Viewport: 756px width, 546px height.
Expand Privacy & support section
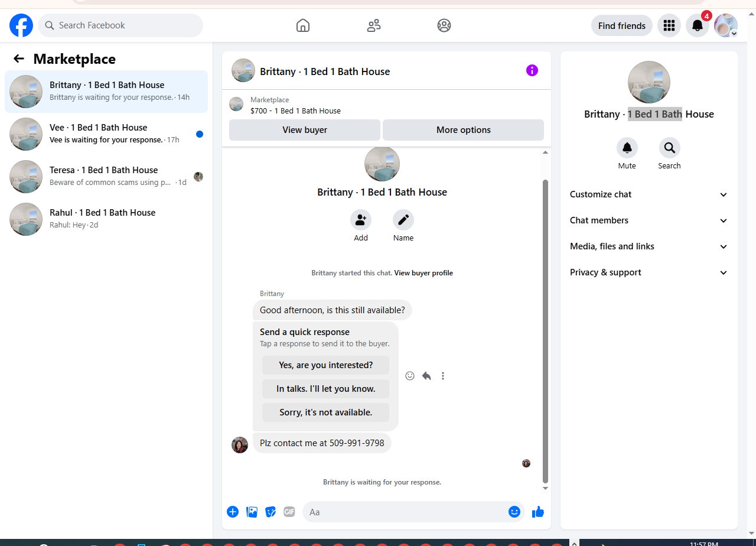(x=649, y=272)
